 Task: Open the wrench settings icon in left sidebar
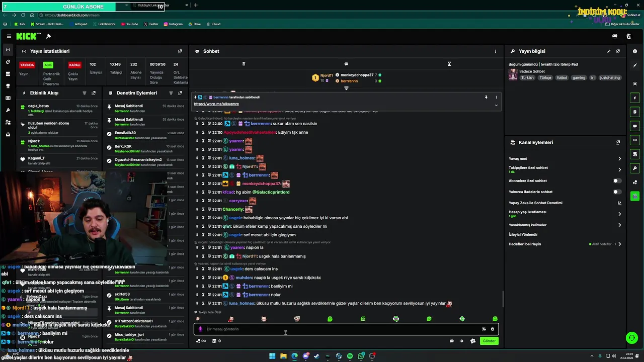click(8, 110)
